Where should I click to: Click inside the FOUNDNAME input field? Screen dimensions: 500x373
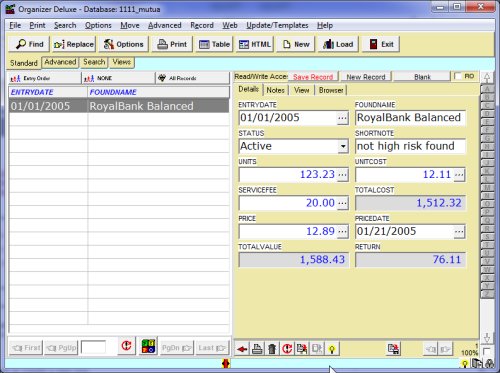(x=410, y=118)
